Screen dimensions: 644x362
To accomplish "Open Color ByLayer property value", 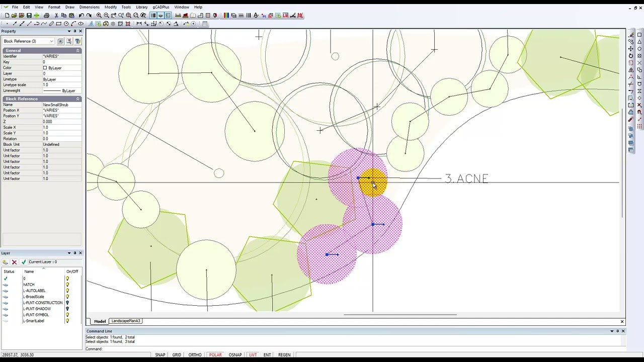I will 61,68.
